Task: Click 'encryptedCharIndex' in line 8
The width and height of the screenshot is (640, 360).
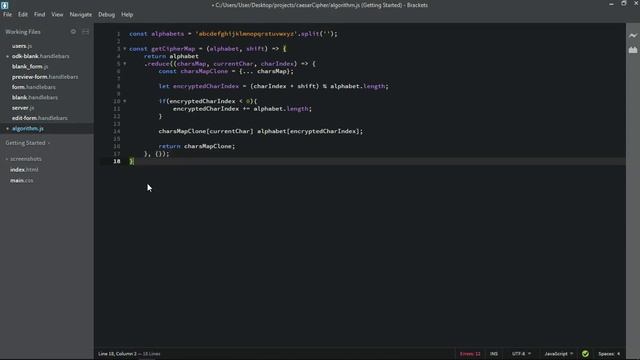Action: 206,86
